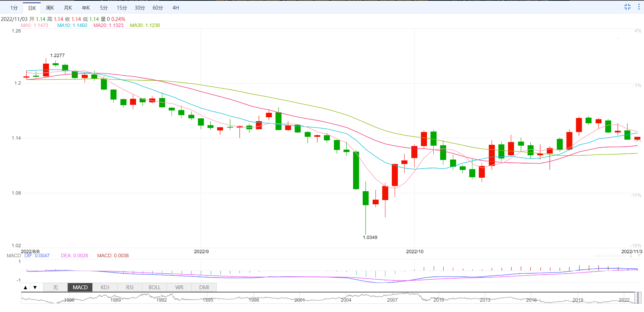Click the MA30: 1.1238 legend label

(145, 25)
